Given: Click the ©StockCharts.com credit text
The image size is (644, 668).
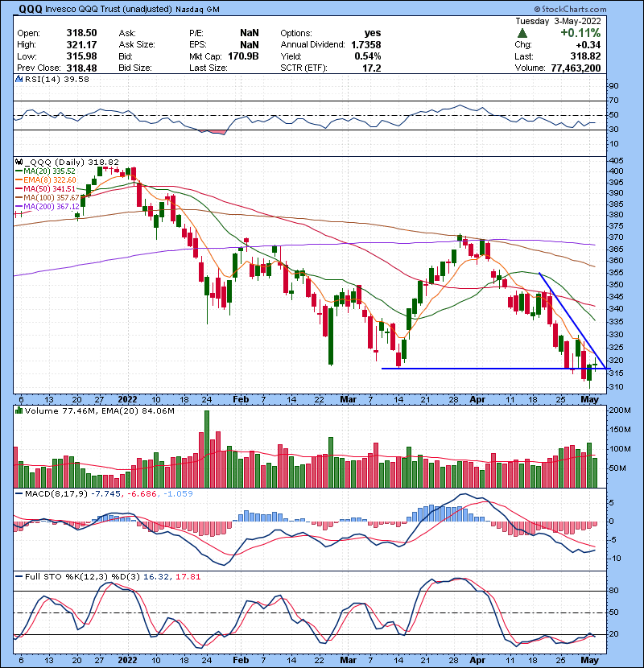Looking at the screenshot, I should [x=570, y=9].
